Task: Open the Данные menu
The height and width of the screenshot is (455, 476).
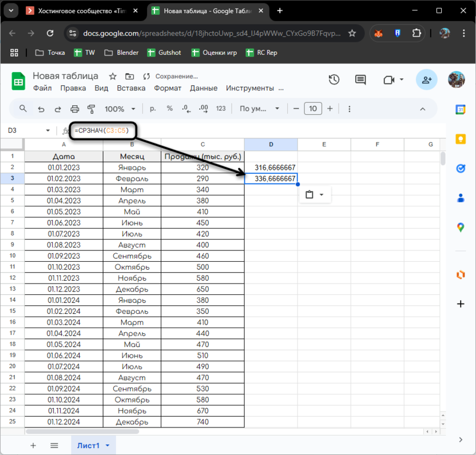Action: click(x=204, y=88)
